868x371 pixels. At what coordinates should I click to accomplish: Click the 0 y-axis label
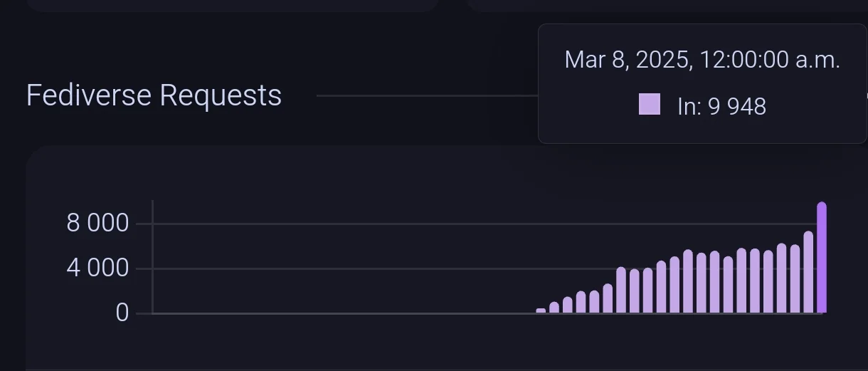click(122, 313)
